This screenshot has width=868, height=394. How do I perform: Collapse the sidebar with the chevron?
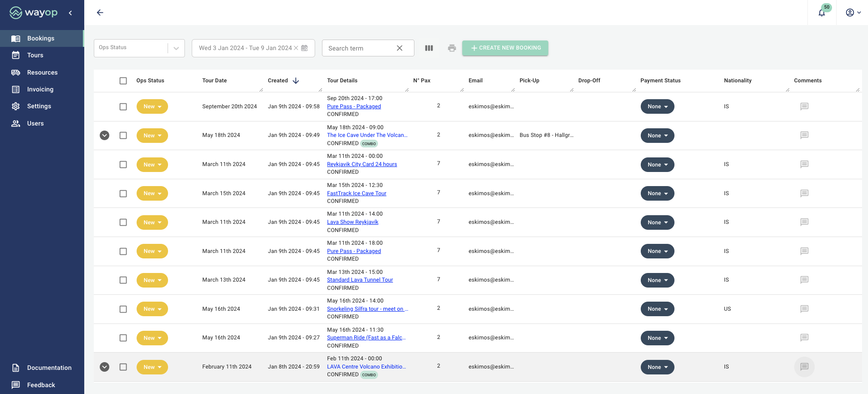click(x=71, y=13)
